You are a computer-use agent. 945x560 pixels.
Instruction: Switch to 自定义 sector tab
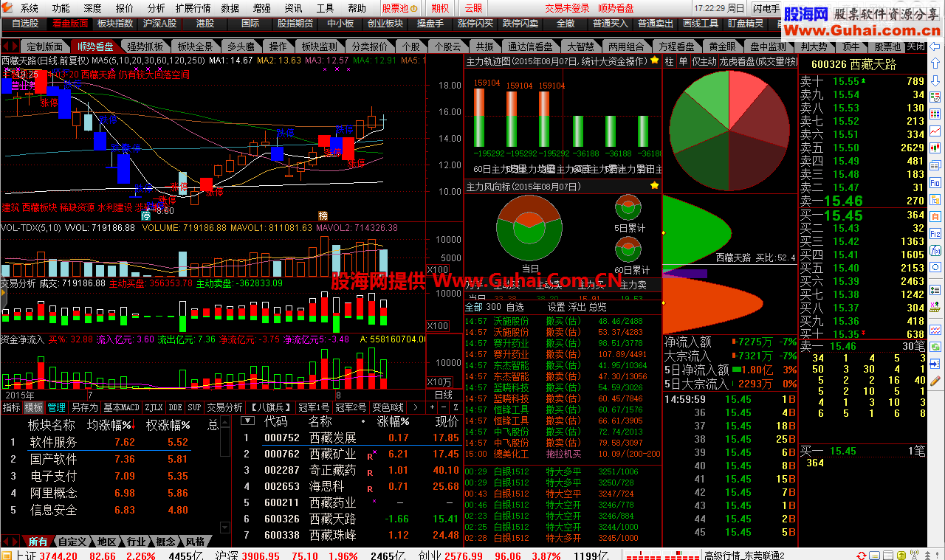point(73,542)
